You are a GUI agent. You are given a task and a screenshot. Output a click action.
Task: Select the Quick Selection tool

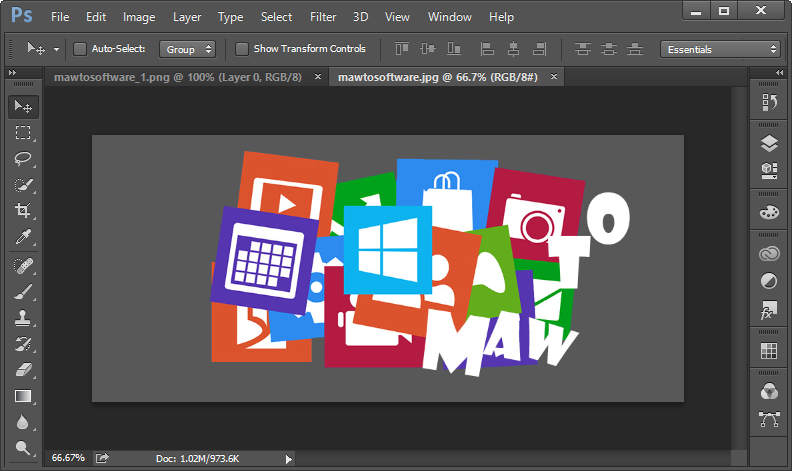[23, 185]
